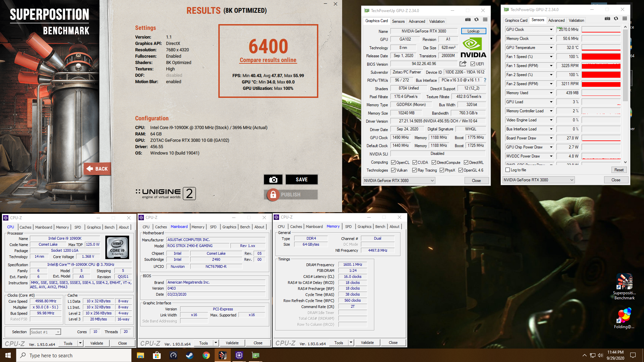Click Reset button in GPU-Z Sensors

pyautogui.click(x=619, y=170)
